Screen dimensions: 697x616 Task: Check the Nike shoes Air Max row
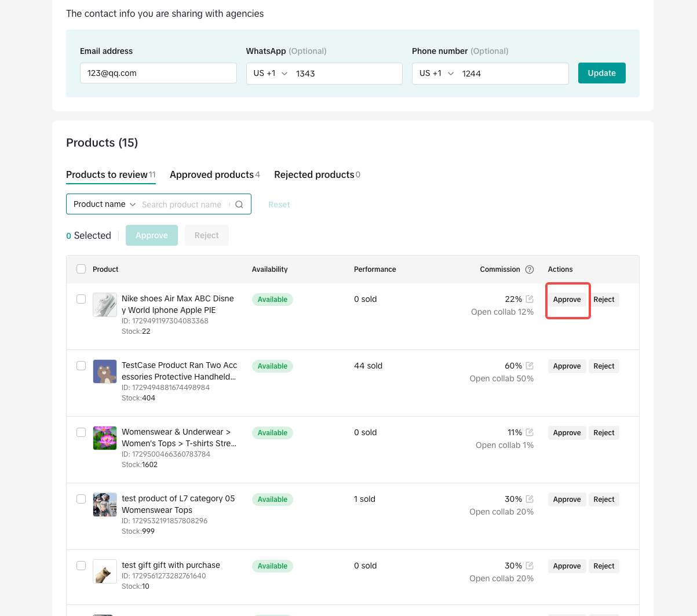[81, 299]
